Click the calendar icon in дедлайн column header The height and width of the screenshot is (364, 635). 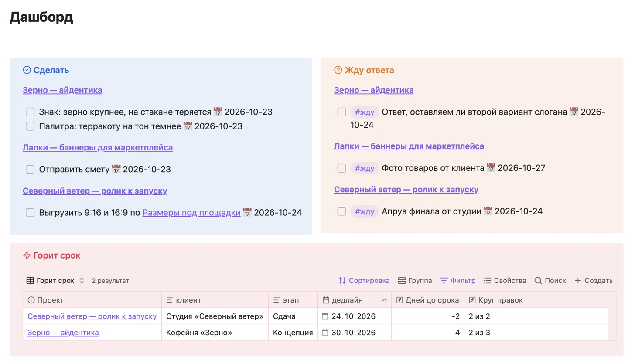(x=326, y=300)
